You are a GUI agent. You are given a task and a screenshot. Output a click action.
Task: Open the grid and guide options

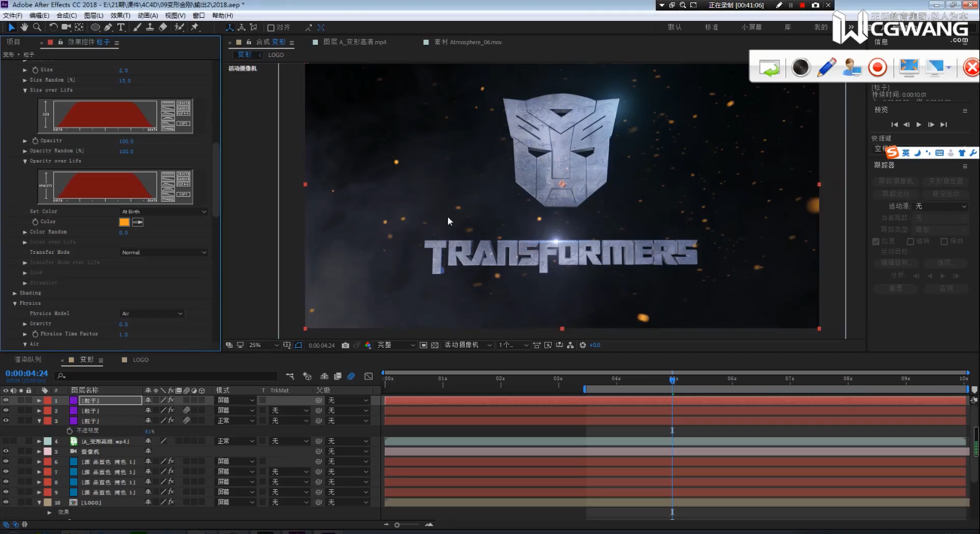pyautogui.click(x=287, y=345)
